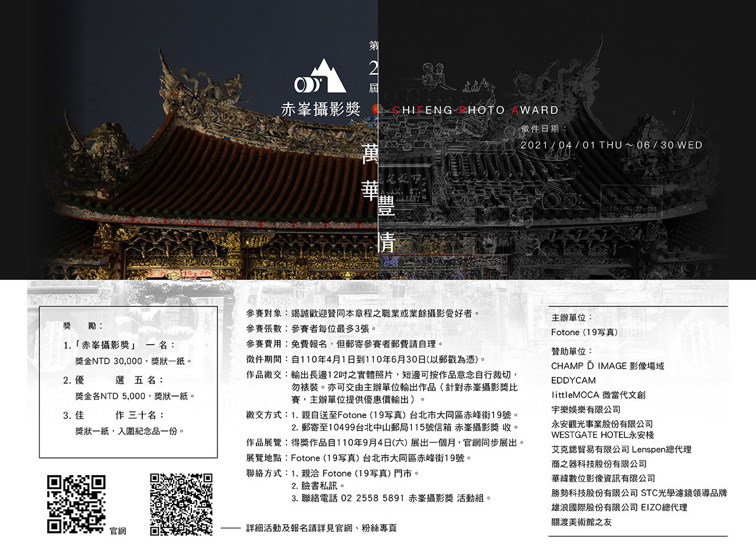Click sponsor 關渡美術館之友

tap(582, 522)
